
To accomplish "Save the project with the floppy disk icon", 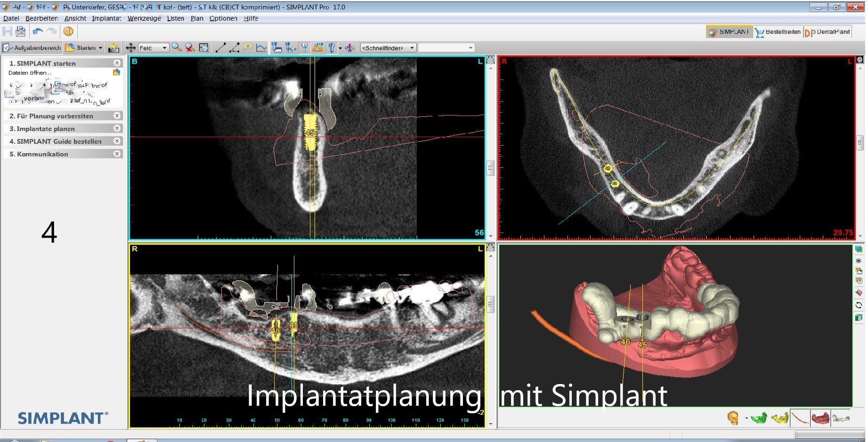I will point(8,32).
